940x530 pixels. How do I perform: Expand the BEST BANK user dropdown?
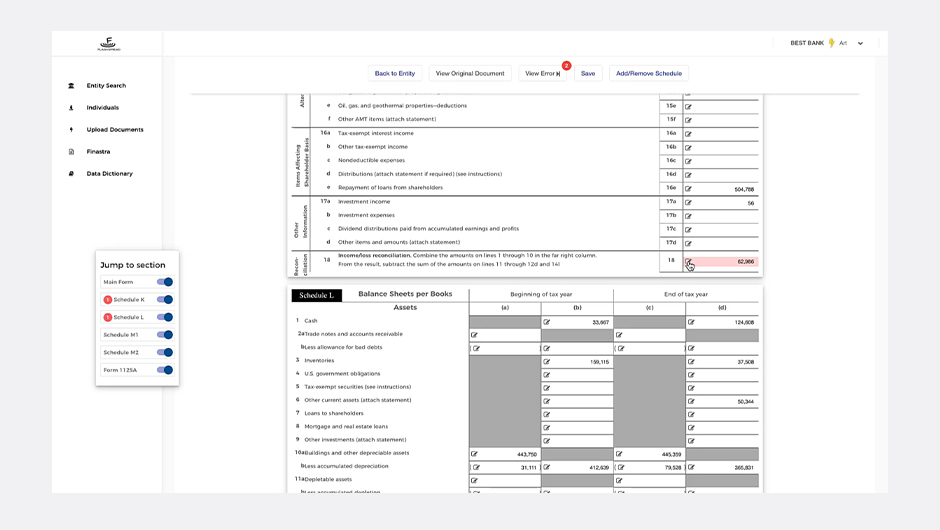860,43
